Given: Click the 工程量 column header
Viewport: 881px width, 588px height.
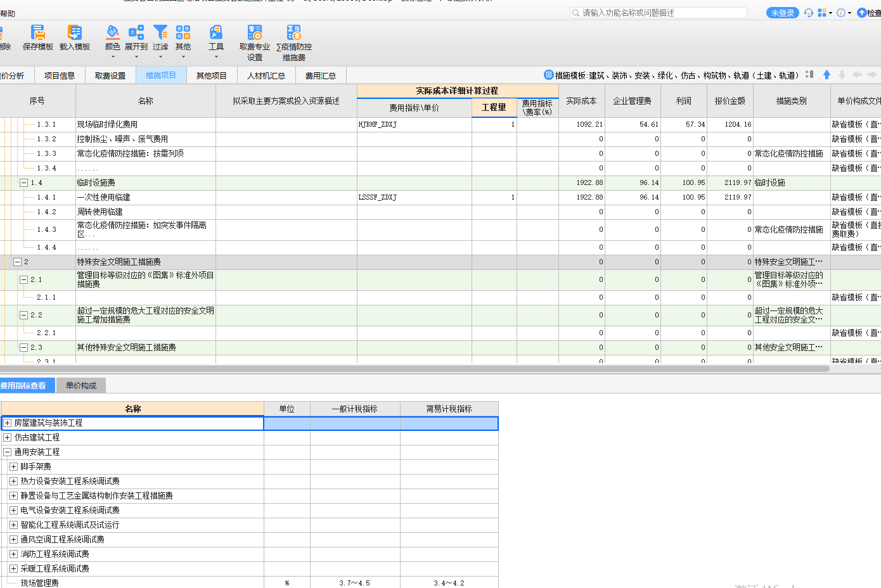Looking at the screenshot, I should click(x=494, y=108).
